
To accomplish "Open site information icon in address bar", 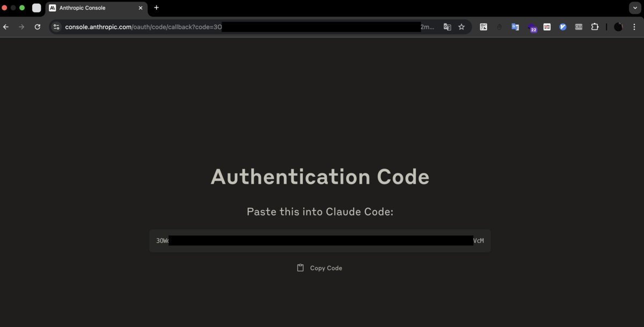I will point(56,27).
